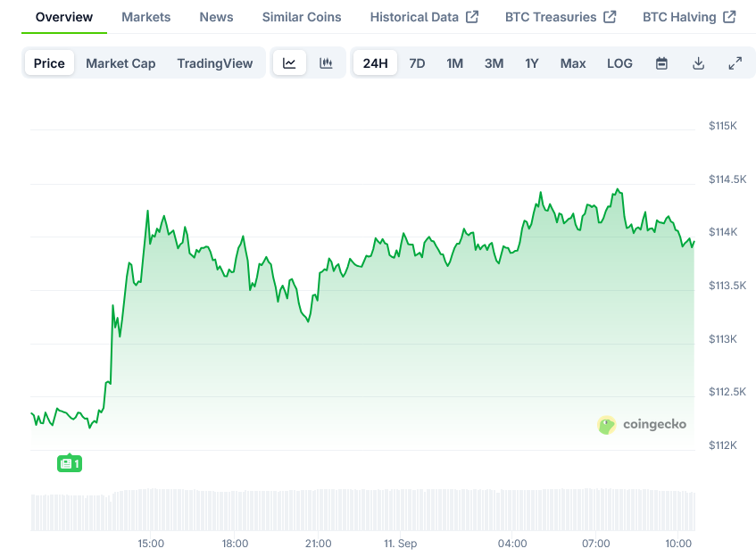Open the Historical Data external link
This screenshot has width=756, height=557.
click(424, 17)
